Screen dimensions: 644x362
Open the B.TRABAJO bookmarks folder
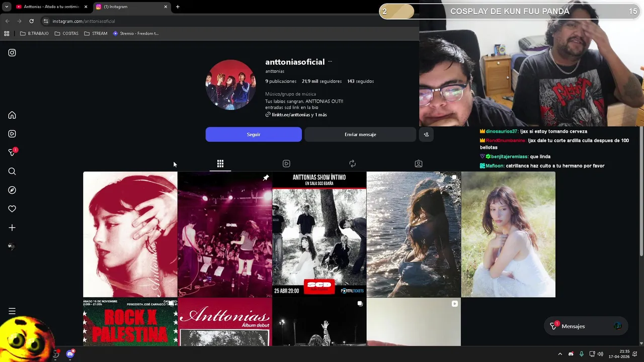34,34
